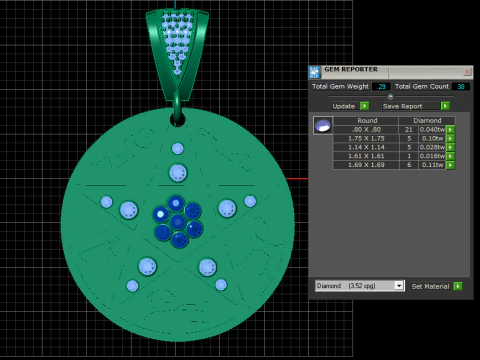Screen dimensions: 480x360
Task: Click the green arrow beside Update
Action: pyautogui.click(x=364, y=106)
